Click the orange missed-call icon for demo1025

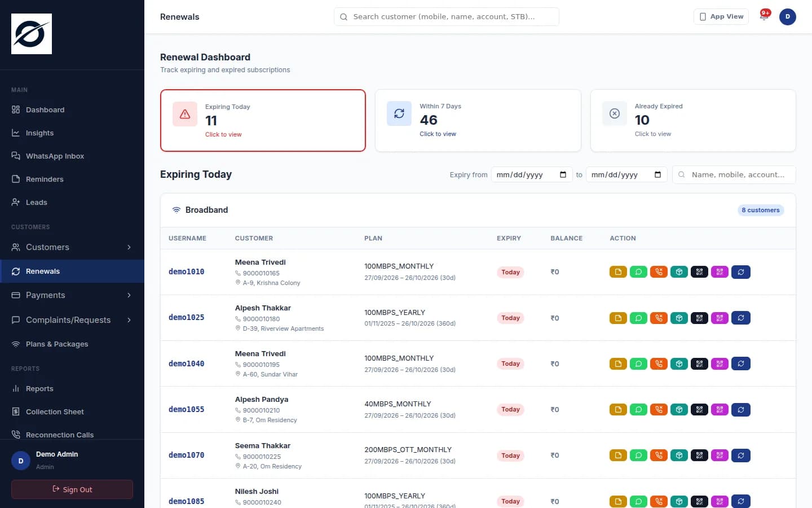tap(659, 318)
